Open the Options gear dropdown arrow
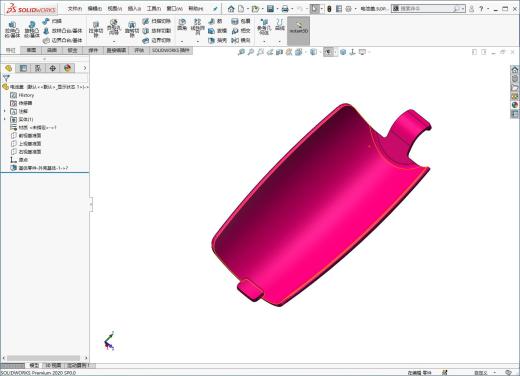 [x=355, y=9]
